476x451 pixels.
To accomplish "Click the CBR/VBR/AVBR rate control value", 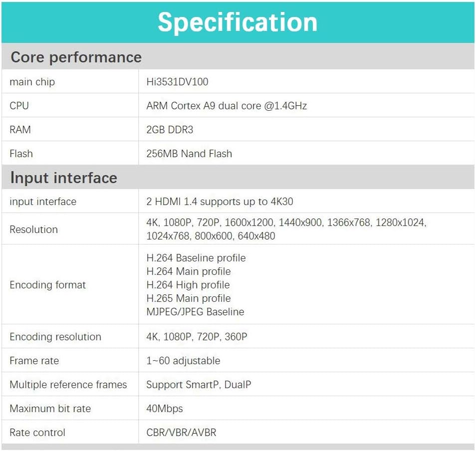I will click(181, 433).
